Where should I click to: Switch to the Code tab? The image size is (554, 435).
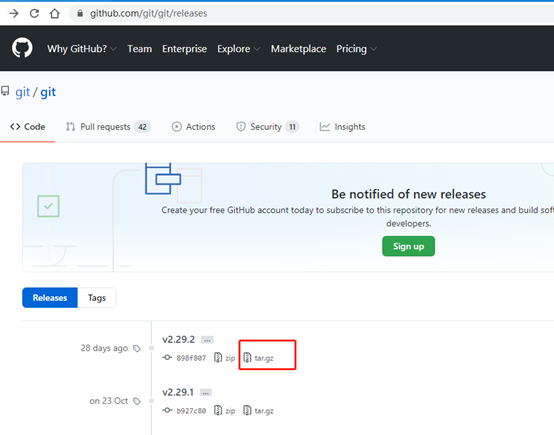[x=28, y=127]
